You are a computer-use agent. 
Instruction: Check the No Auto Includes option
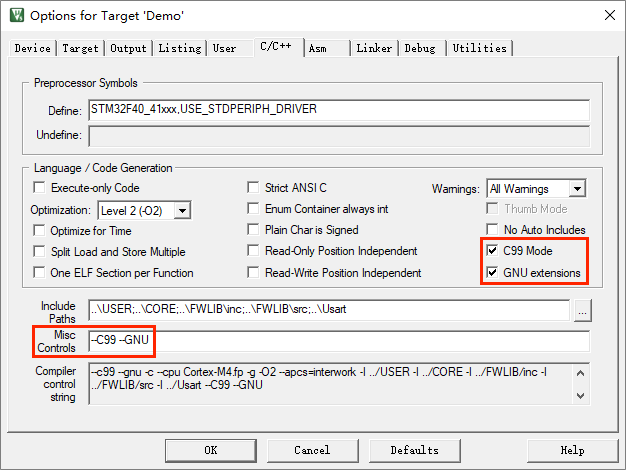492,230
